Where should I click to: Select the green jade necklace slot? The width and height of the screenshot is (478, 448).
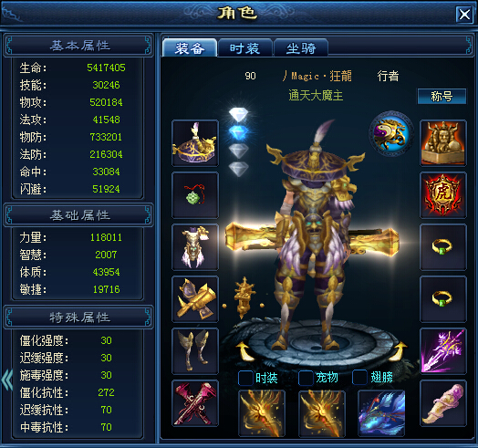point(195,195)
